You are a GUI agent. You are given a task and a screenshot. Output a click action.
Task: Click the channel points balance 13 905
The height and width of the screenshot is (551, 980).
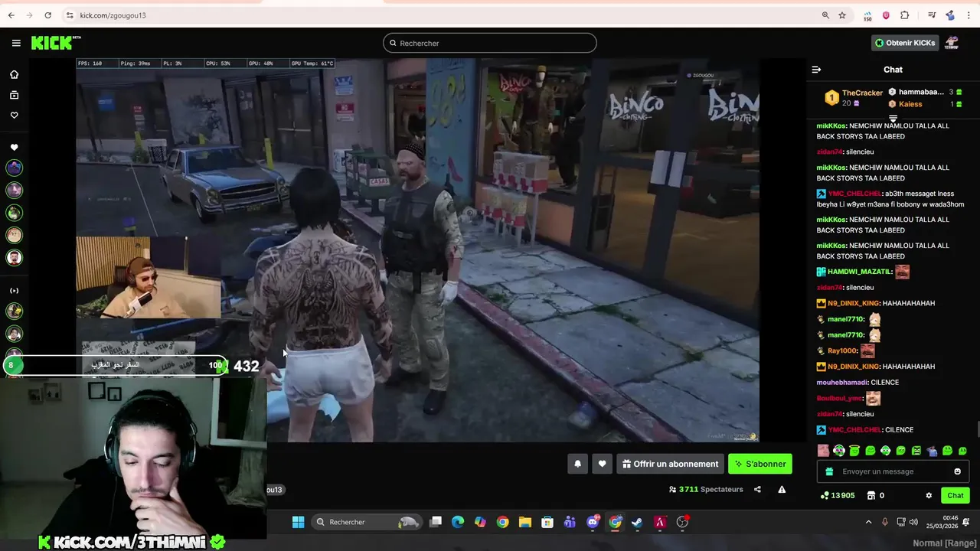point(838,495)
